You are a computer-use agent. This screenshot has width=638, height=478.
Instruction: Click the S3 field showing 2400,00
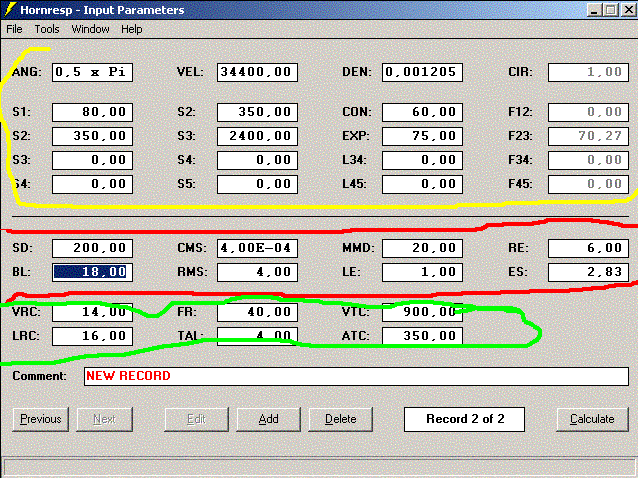[257, 136]
